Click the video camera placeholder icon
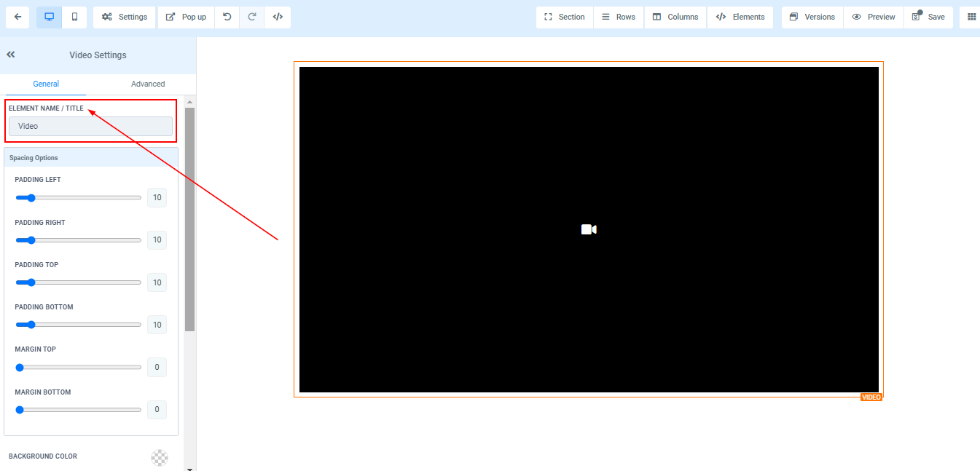980x471 pixels. (x=589, y=229)
